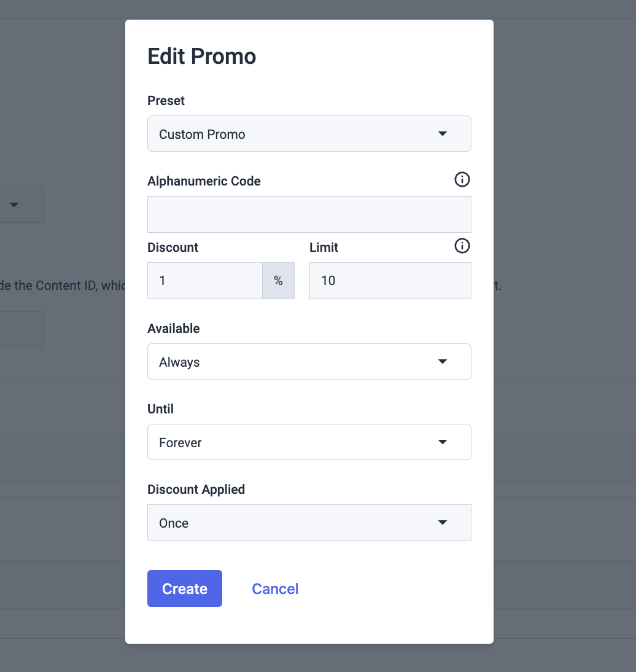The width and height of the screenshot is (636, 672).
Task: Expand the Always availability dropdown
Action: [309, 362]
